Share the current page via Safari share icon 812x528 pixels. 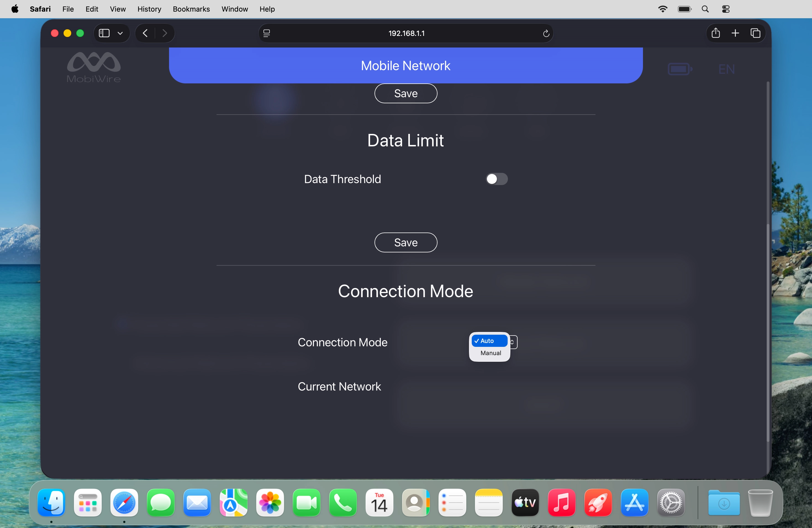coord(716,33)
